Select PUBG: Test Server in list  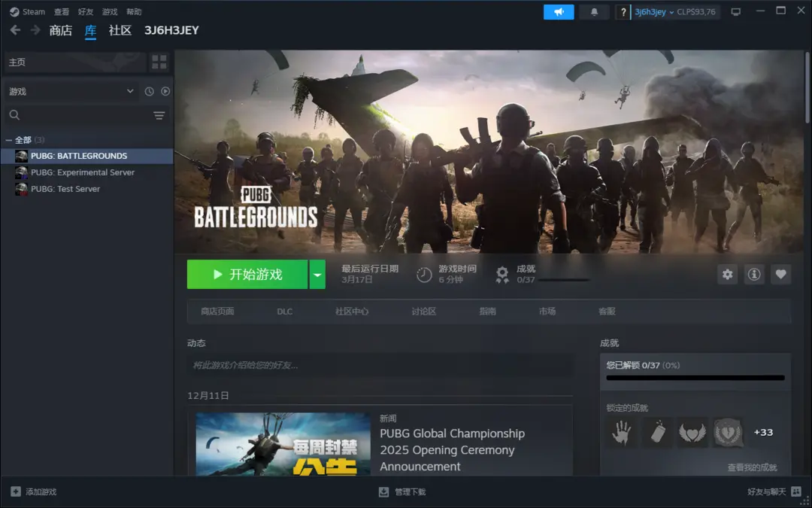(87, 189)
